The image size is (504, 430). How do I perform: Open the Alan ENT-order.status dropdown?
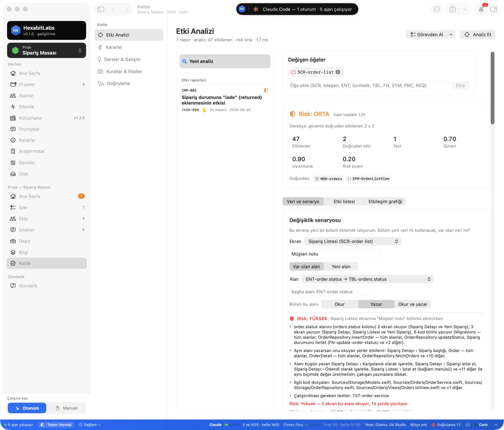tap(368, 279)
